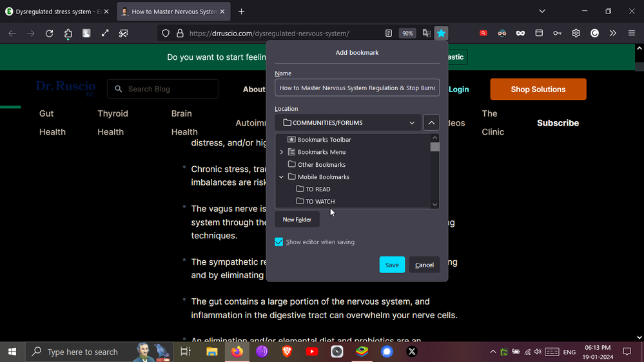644x362 pixels.
Task: Click the translate page icon
Action: (426, 33)
